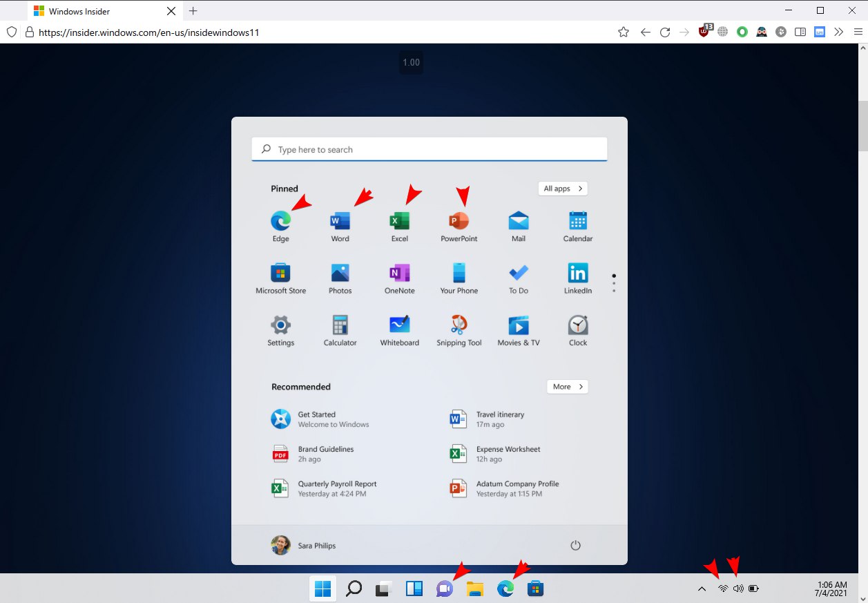
Task: Select the Windows Insider tab
Action: click(104, 11)
